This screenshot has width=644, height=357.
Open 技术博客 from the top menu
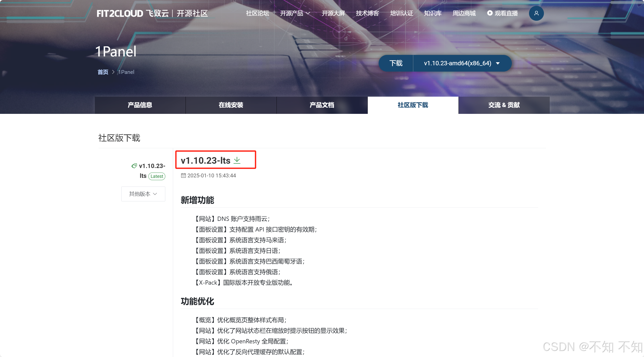click(x=367, y=13)
